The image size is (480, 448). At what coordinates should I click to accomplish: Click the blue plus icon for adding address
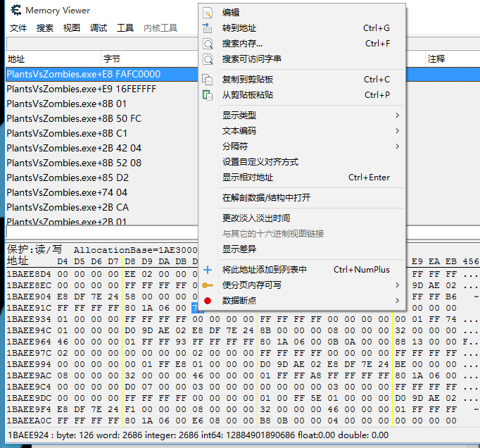[x=208, y=270]
